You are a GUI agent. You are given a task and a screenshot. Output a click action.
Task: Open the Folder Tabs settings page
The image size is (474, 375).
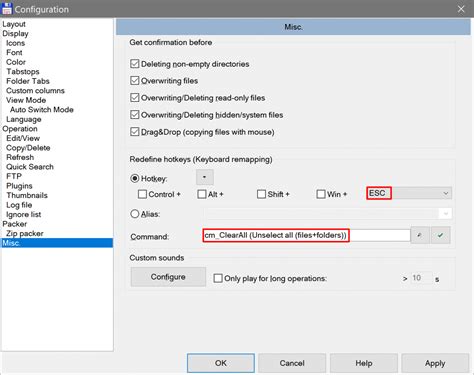tap(28, 81)
